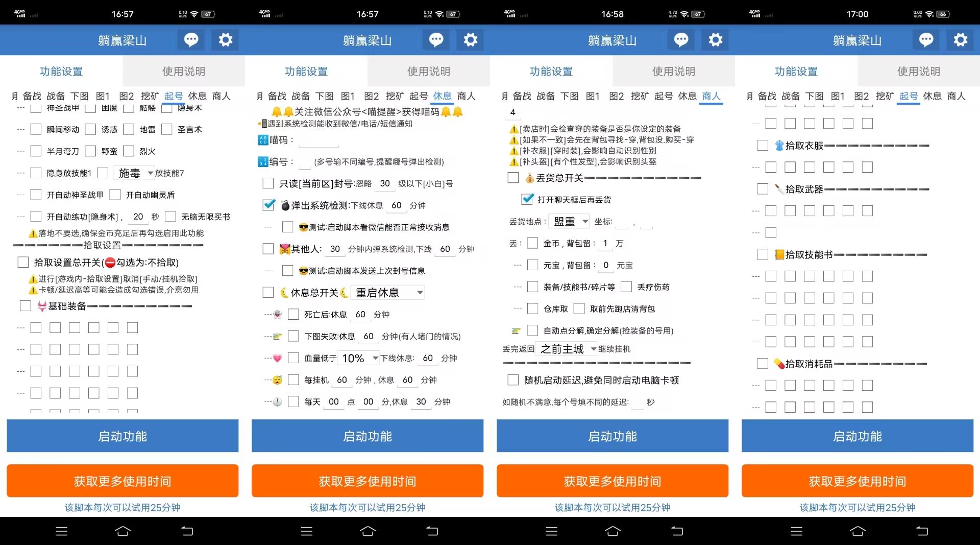Tap the Android home button
This screenshot has height=545, width=980.
click(122, 531)
